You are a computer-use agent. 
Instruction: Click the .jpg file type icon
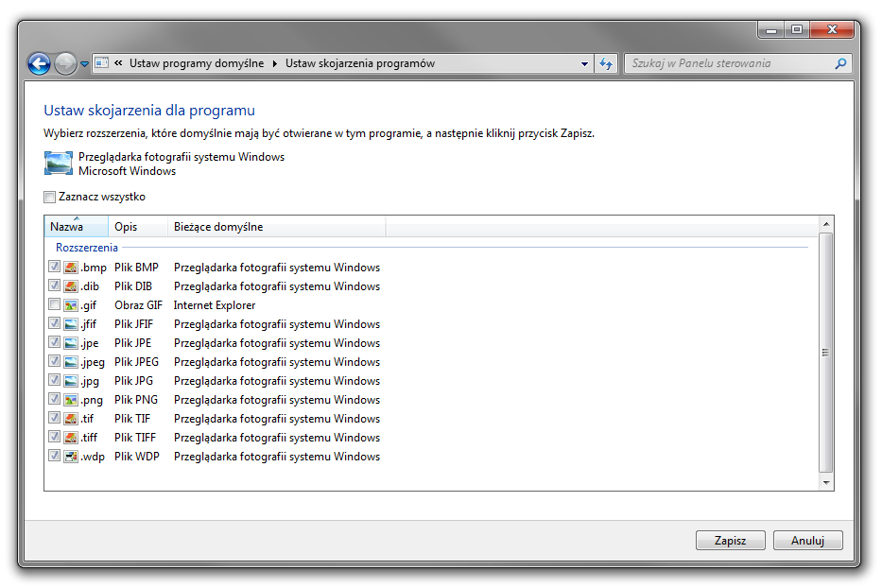[x=70, y=381]
